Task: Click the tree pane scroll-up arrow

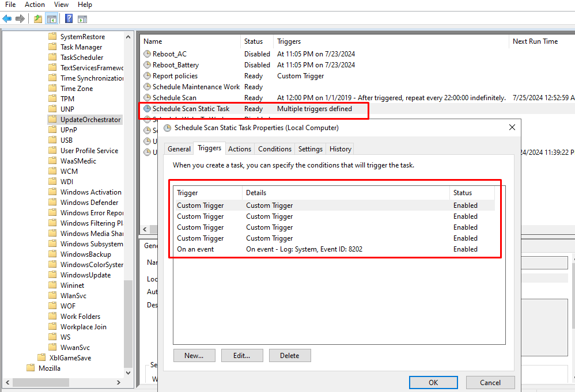Action: click(128, 37)
